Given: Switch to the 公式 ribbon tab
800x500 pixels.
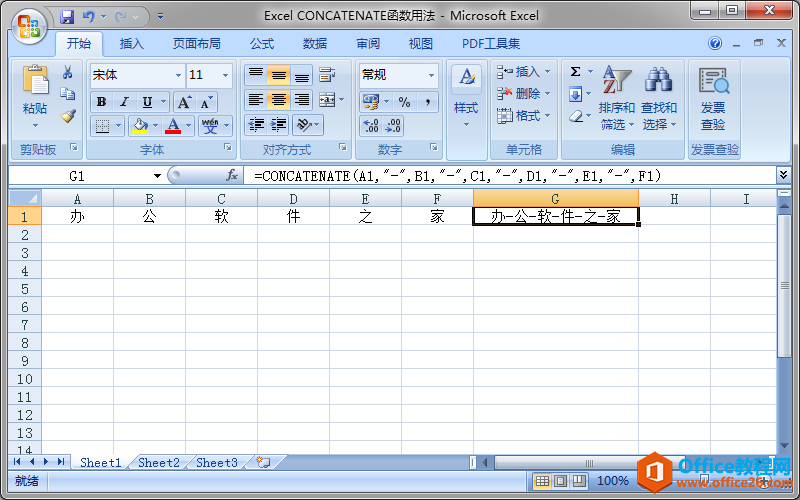Looking at the screenshot, I should (262, 44).
